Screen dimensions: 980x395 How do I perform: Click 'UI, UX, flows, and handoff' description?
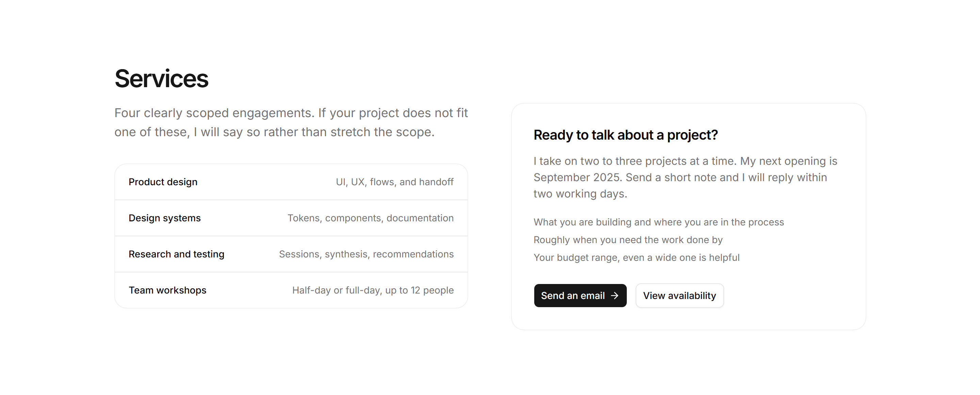(x=394, y=182)
